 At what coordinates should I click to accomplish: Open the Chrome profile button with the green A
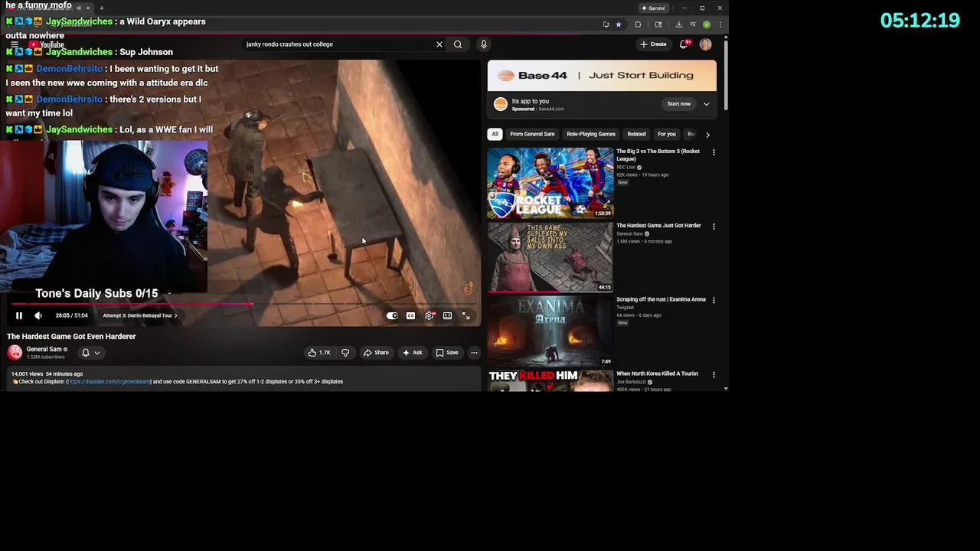tap(706, 24)
